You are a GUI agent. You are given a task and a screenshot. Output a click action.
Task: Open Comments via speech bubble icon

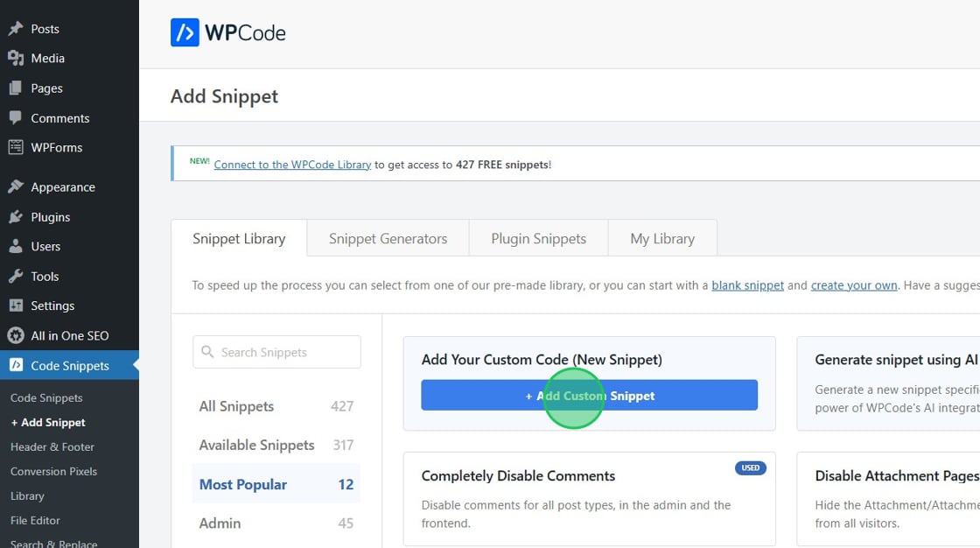point(16,118)
